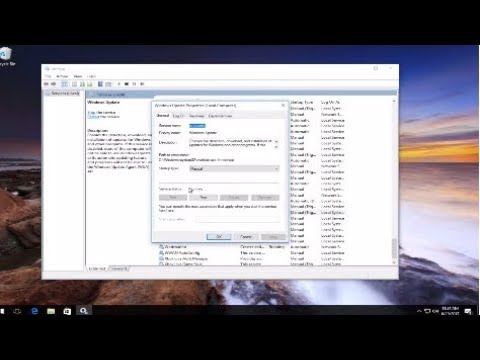Open the Store icon on the taskbar
Screen dimensions: 480x360
[x=67, y=311]
